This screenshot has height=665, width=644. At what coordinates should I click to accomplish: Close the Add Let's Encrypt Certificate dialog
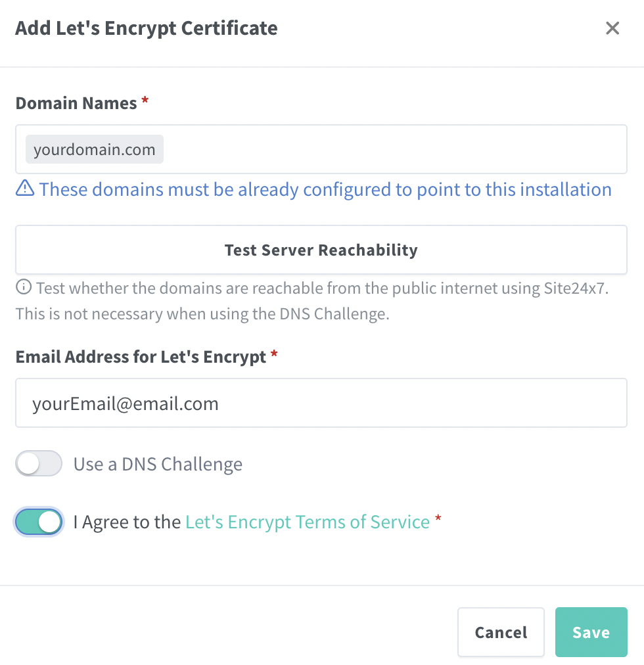612,28
